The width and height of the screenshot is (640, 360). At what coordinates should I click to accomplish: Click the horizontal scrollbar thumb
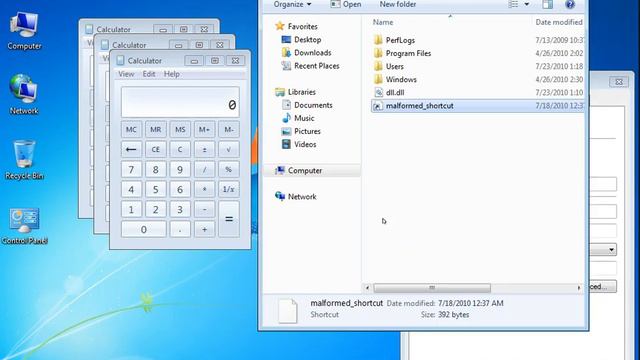(x=432, y=288)
